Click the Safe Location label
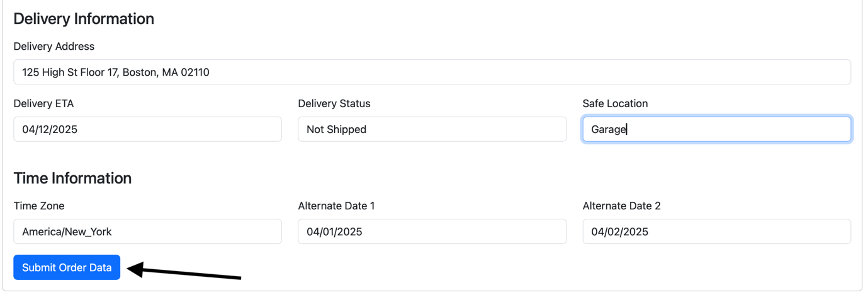868x302 pixels. click(615, 103)
